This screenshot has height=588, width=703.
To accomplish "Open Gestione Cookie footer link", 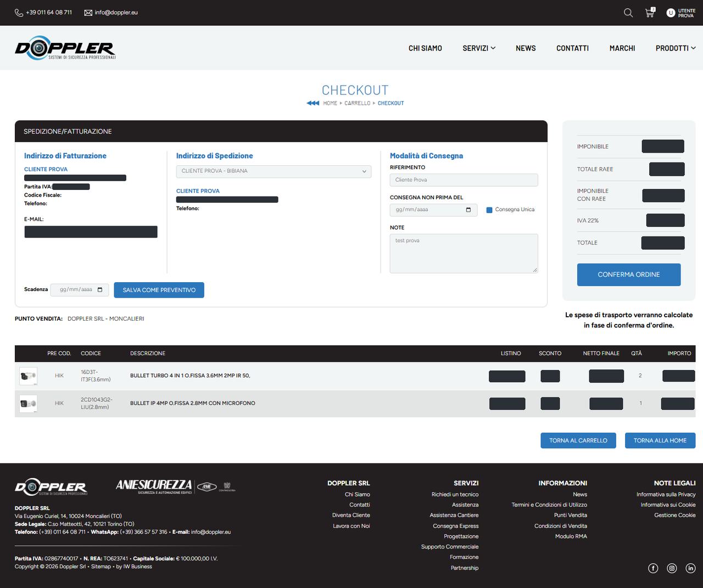I will point(675,516).
